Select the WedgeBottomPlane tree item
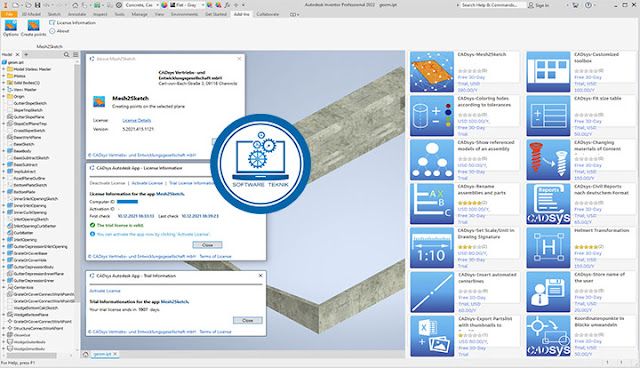The image size is (640, 368). 28,315
